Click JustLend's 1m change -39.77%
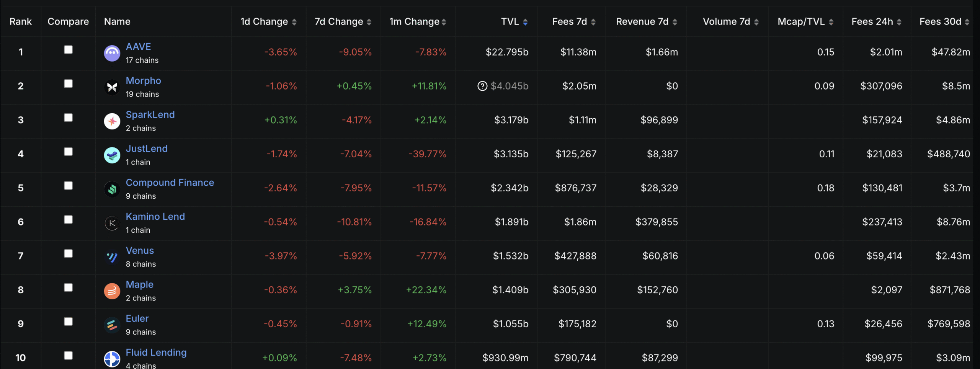Image resolution: width=980 pixels, height=369 pixels. click(x=427, y=154)
